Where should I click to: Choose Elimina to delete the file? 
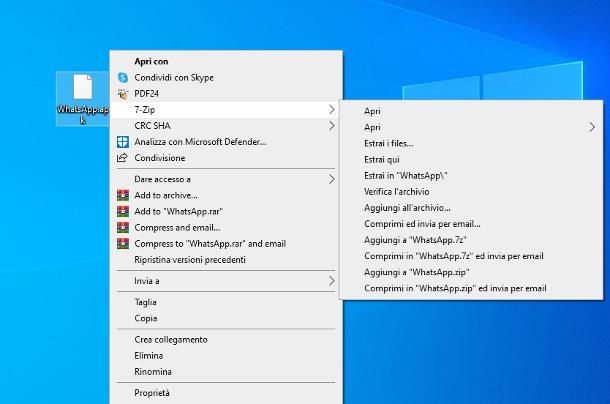pos(226,355)
